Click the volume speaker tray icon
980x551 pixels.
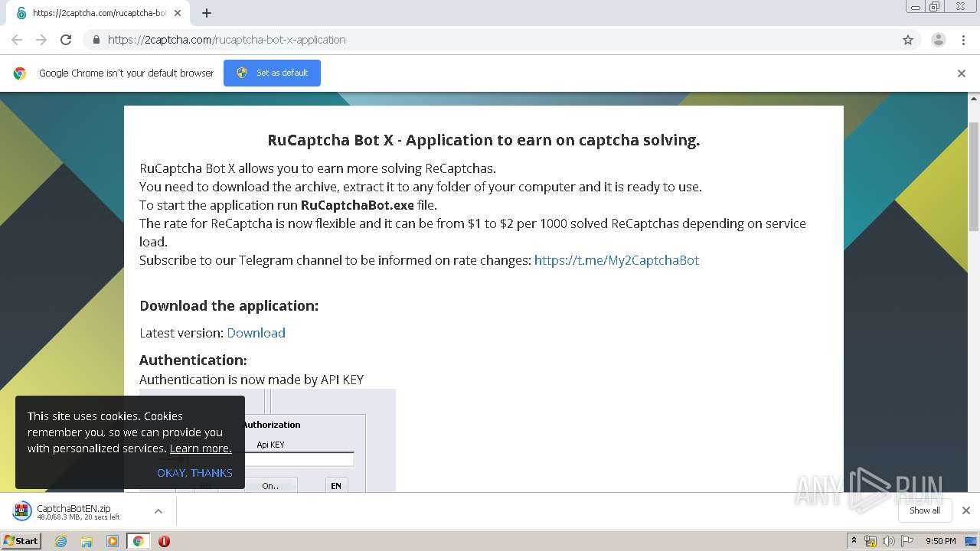(889, 541)
